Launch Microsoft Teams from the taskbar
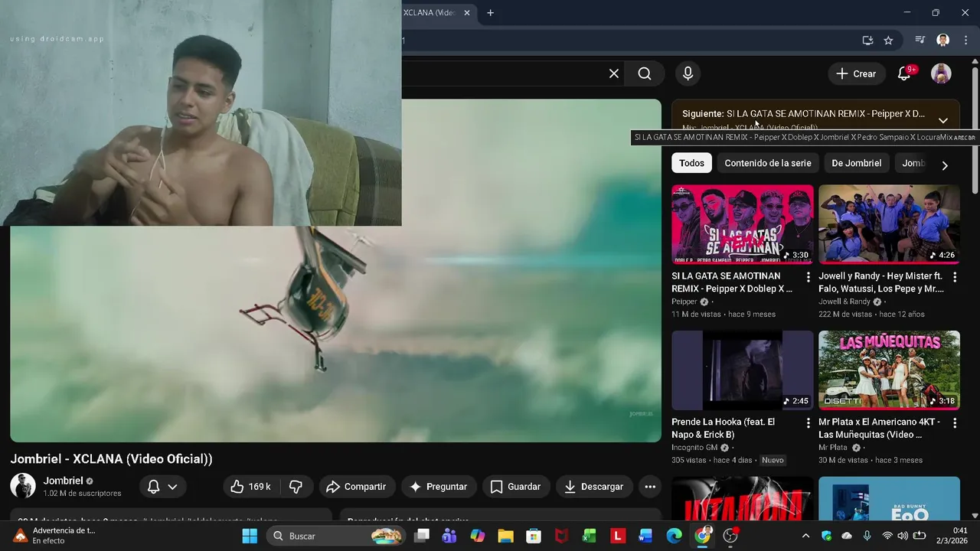The image size is (980, 551). (449, 536)
